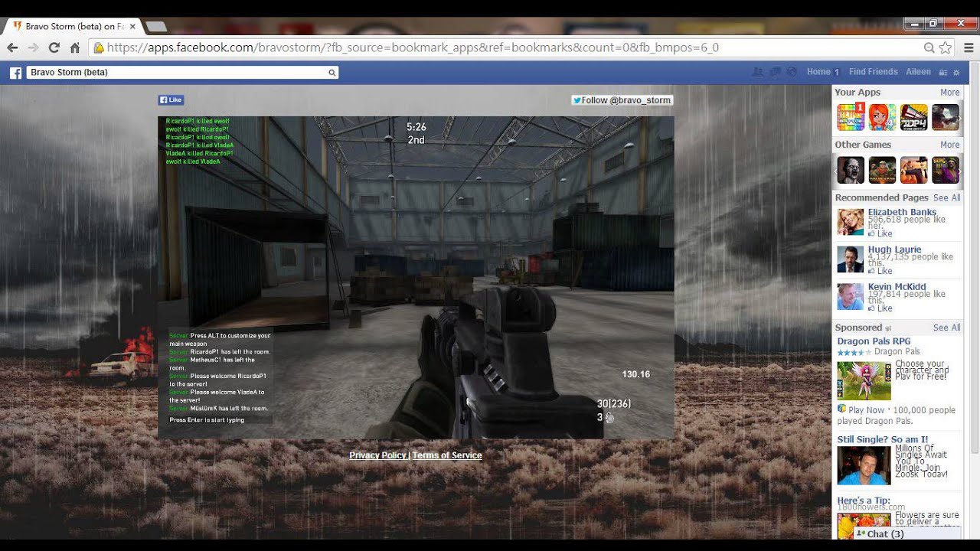Open the Facebook settings gear icon

pos(956,73)
